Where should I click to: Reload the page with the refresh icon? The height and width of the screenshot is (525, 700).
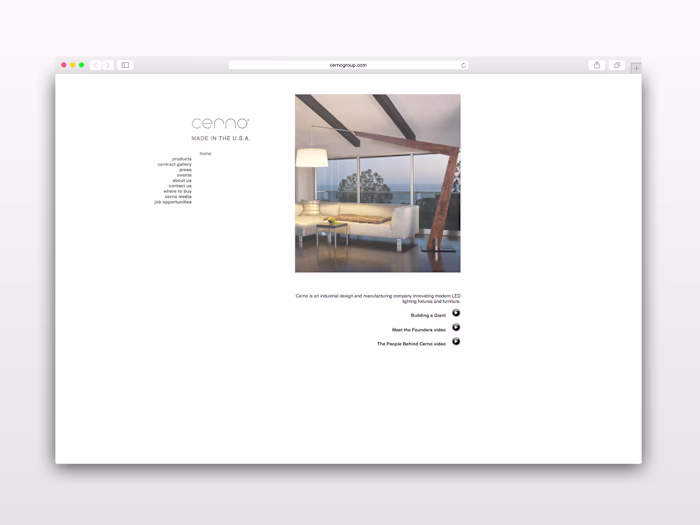pyautogui.click(x=463, y=65)
